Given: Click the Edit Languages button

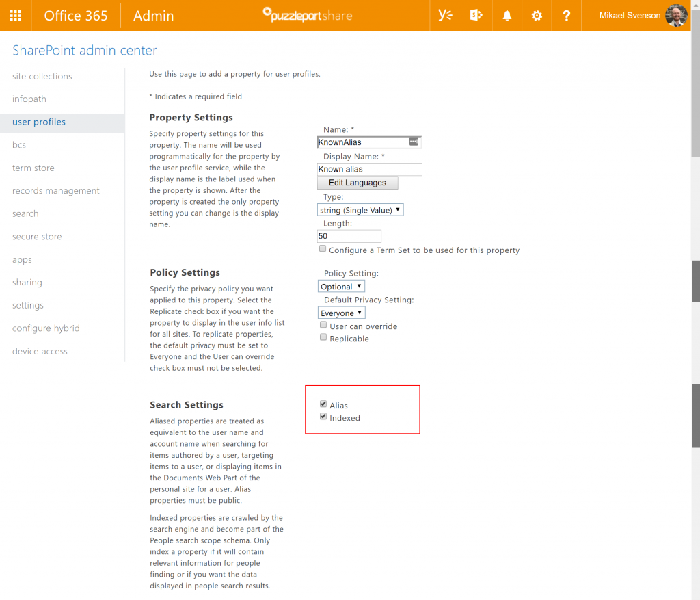Looking at the screenshot, I should tap(358, 183).
